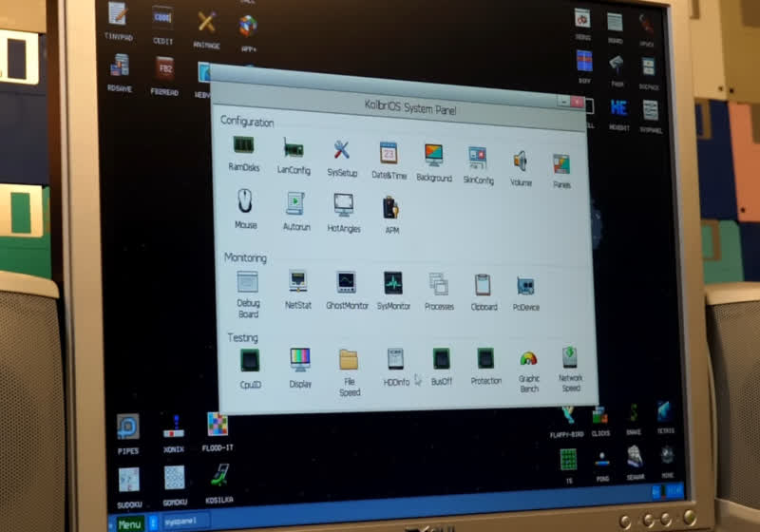This screenshot has width=760, height=532.
Task: Open GhostMonitor
Action: [347, 291]
